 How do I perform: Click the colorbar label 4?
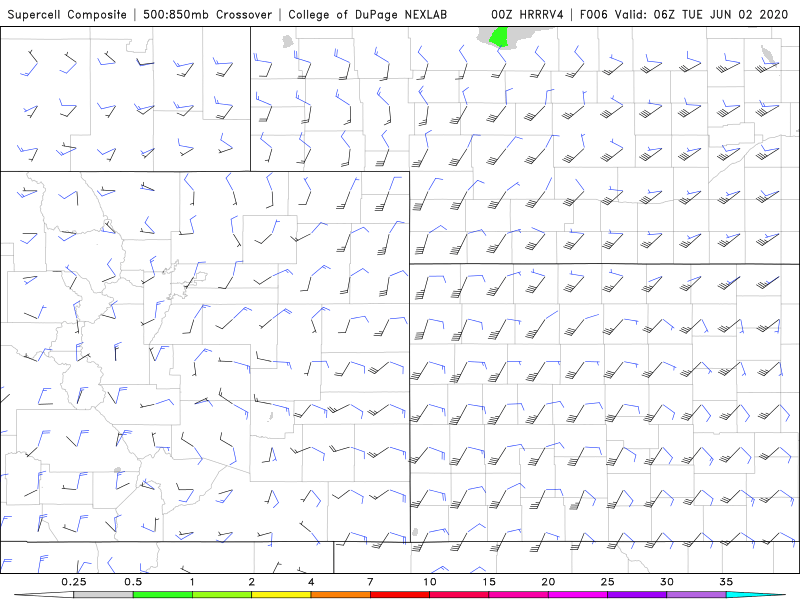311,582
